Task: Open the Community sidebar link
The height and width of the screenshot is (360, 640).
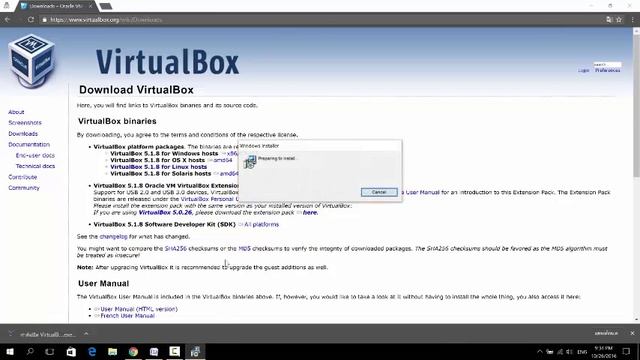Action: (x=24, y=188)
